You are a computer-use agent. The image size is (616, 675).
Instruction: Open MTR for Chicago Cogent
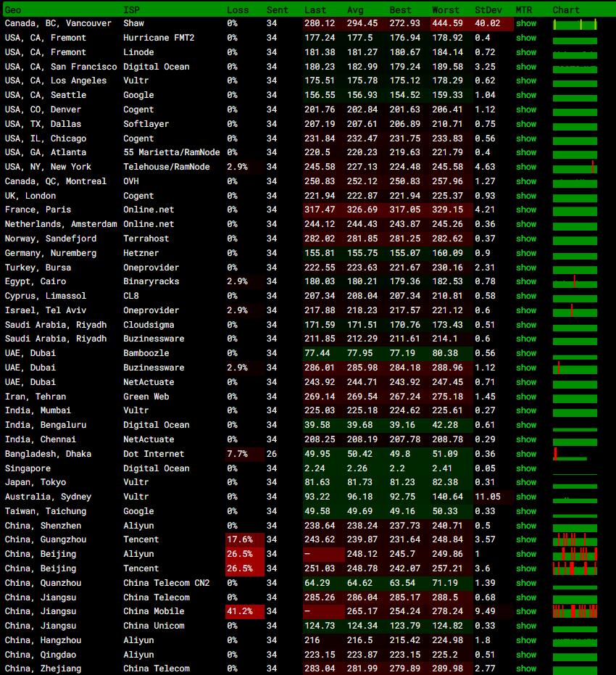(x=526, y=138)
